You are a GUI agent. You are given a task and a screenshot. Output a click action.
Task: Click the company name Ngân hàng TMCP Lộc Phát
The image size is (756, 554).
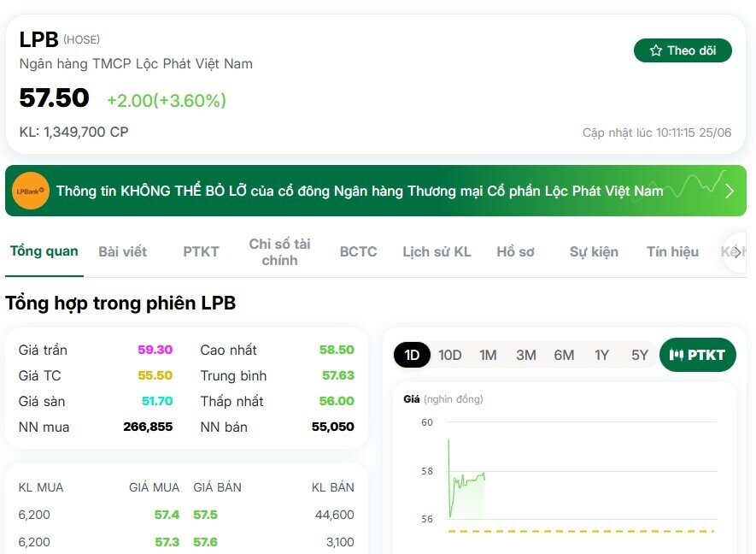point(136,64)
